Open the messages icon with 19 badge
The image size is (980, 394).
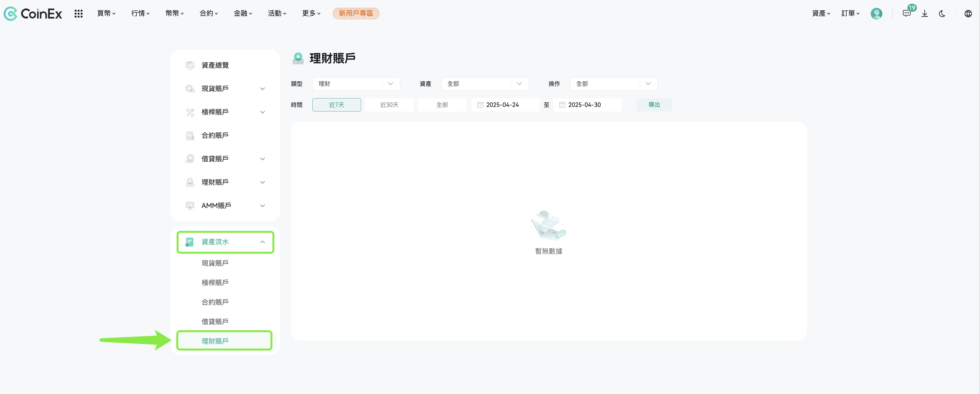coord(907,13)
